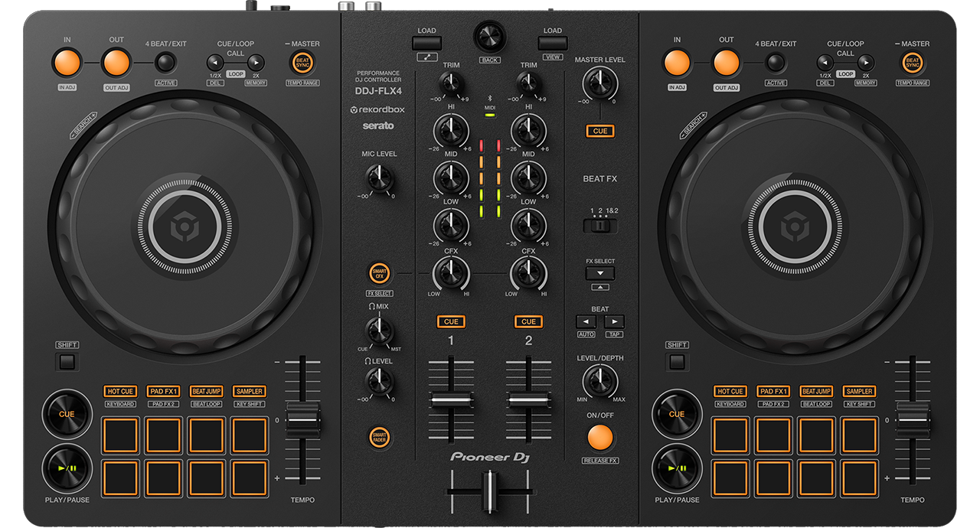Click the channel 1 CFX knob

(x=452, y=272)
